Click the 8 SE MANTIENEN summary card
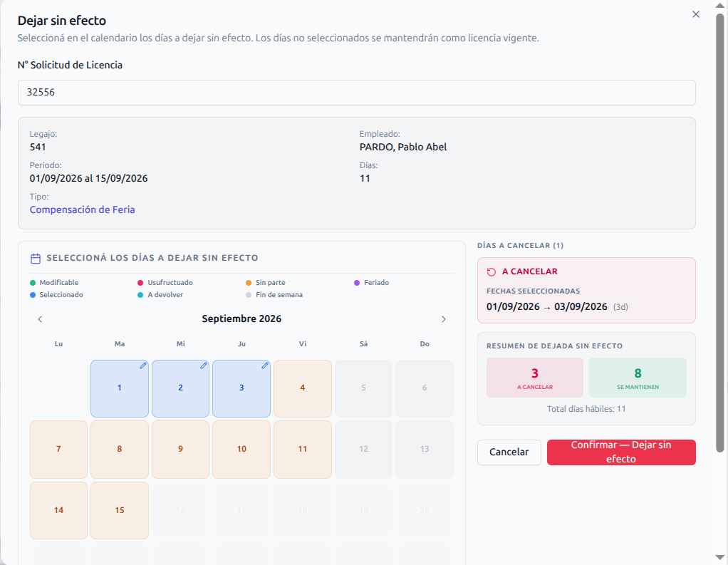This screenshot has height=565, width=728. [638, 378]
